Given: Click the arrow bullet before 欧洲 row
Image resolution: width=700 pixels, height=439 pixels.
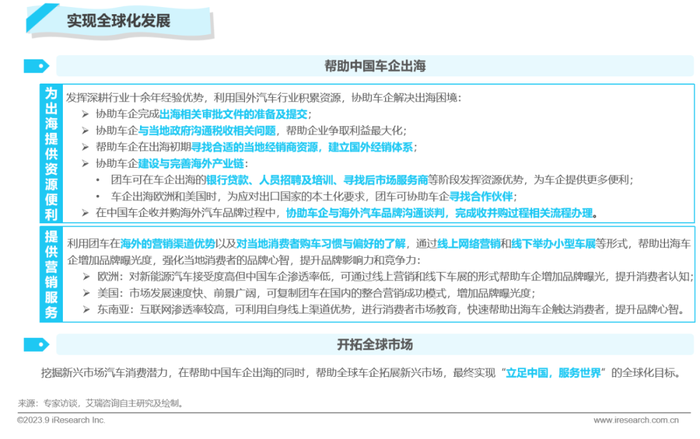Looking at the screenshot, I should point(86,276).
